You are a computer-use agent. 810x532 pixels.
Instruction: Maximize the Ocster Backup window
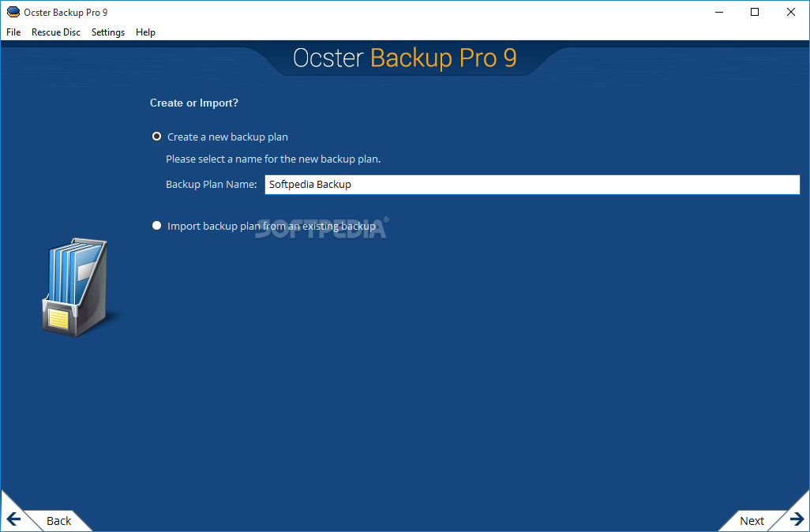point(755,12)
